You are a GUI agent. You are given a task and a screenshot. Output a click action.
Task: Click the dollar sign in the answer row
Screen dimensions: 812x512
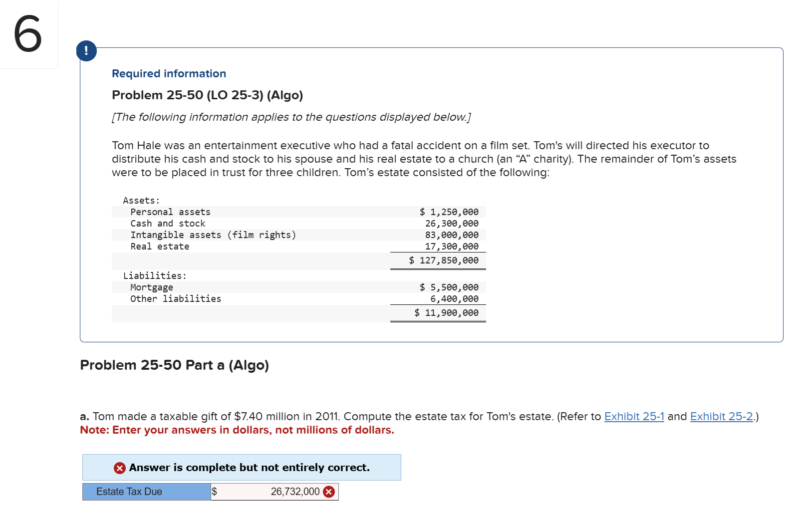pyautogui.click(x=215, y=492)
